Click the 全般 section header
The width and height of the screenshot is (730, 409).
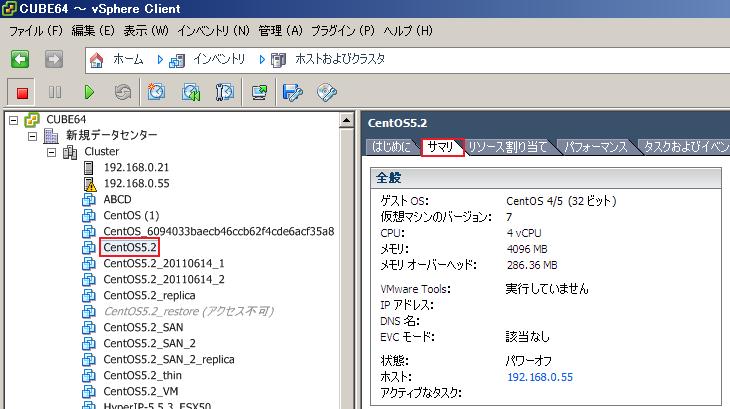(546, 178)
